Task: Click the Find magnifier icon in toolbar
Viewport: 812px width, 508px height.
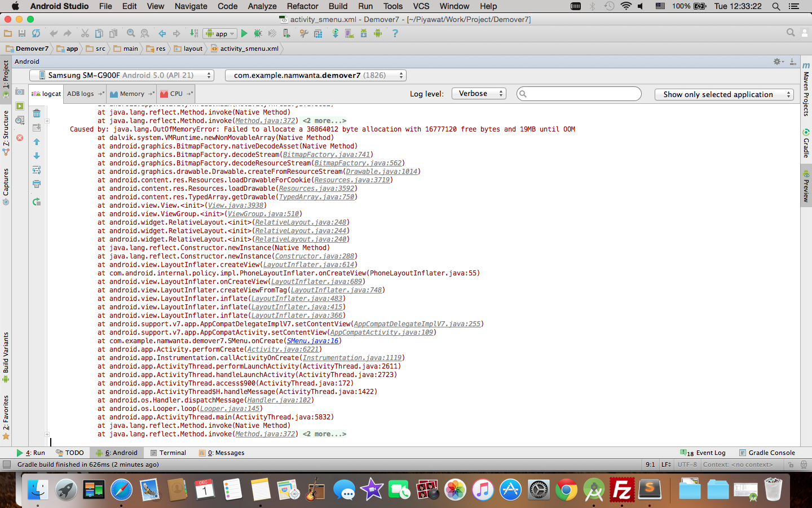Action: click(131, 33)
